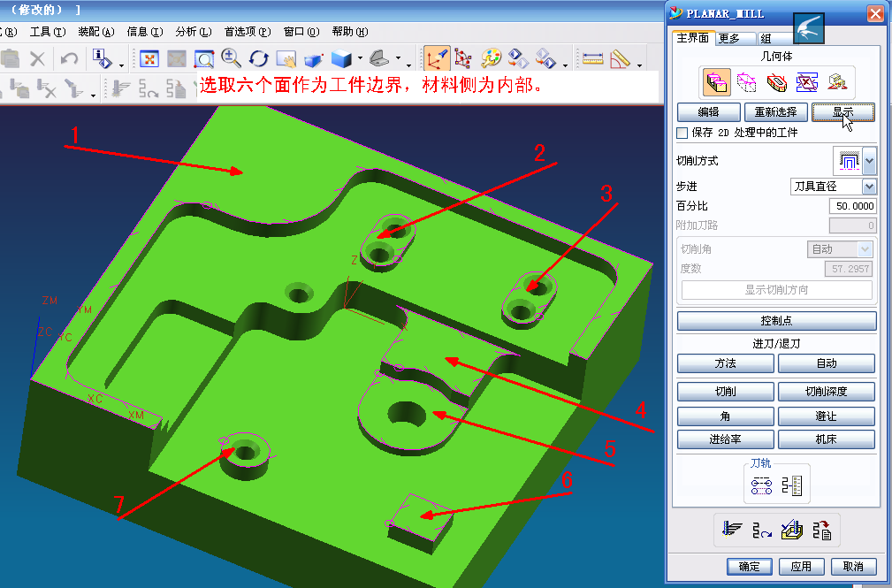Open dropdown arrow next to shaded cube
892x588 pixels.
(x=360, y=58)
